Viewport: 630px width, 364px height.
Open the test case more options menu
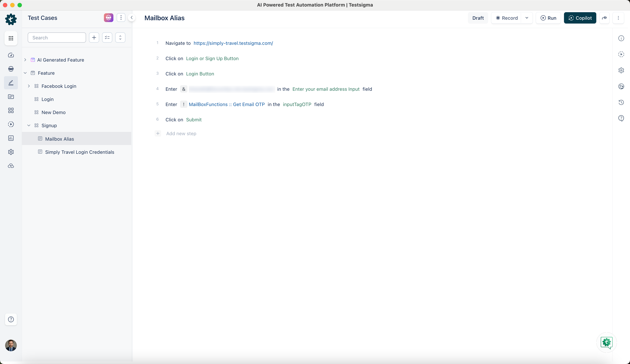pos(618,18)
